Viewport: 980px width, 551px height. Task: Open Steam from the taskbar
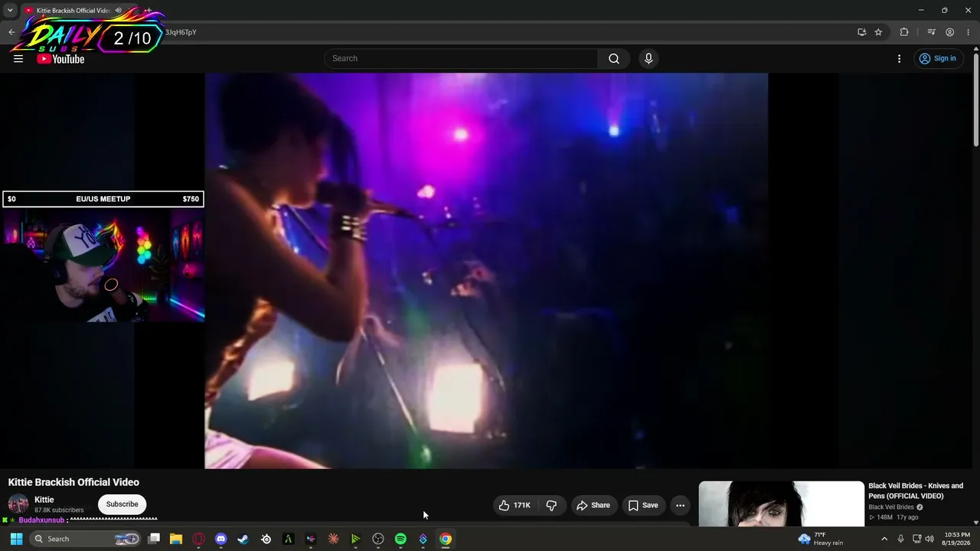point(243,539)
